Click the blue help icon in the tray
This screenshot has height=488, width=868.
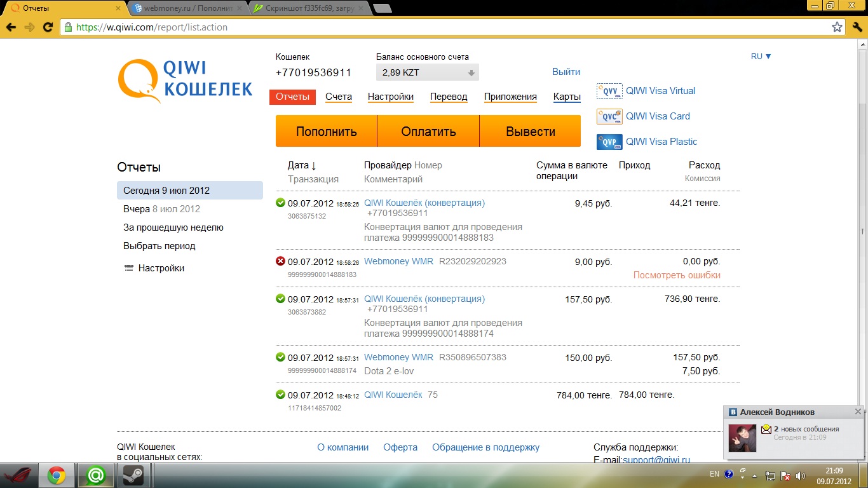point(729,474)
